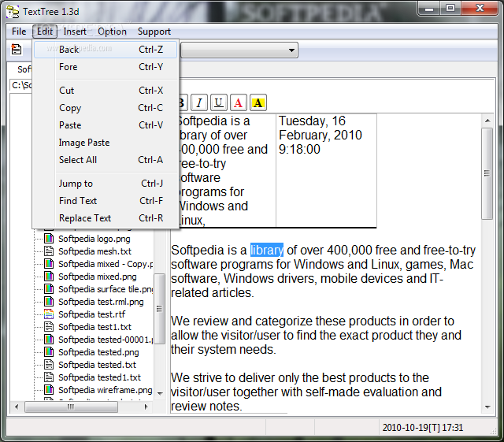Open the toolbar combo box dropdown
The image size is (504, 442).
[291, 50]
